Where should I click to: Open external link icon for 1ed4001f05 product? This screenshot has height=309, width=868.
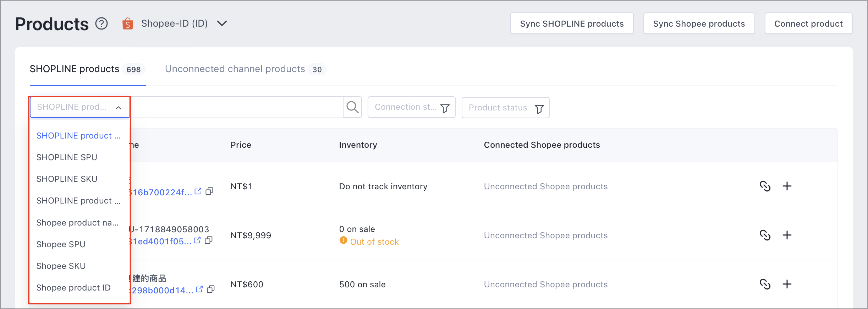click(x=197, y=240)
